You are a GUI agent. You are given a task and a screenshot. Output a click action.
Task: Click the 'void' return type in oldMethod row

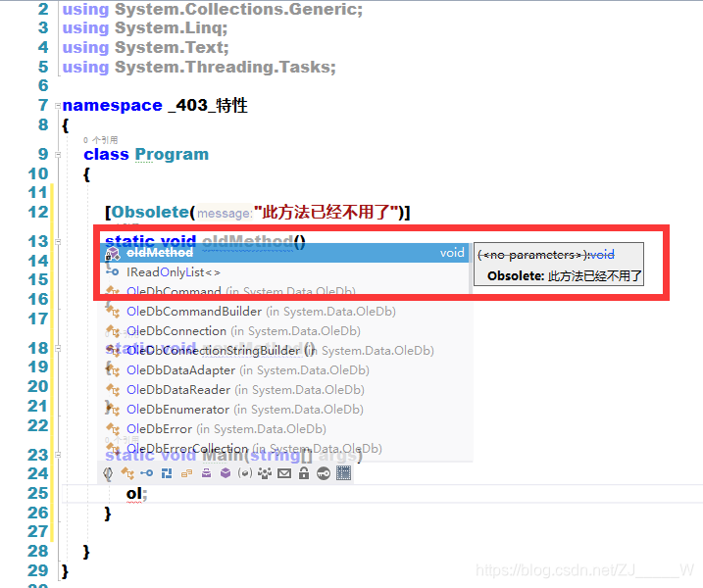pos(452,253)
